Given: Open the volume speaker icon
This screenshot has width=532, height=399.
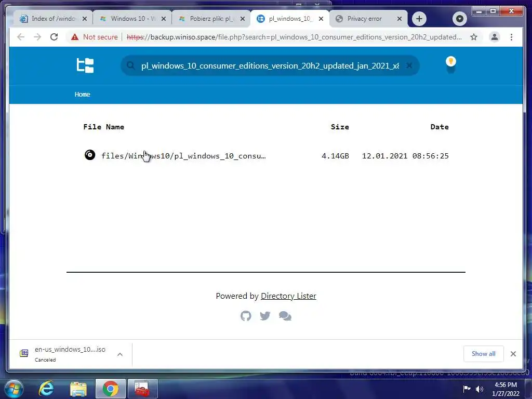Looking at the screenshot, I should click(x=480, y=389).
